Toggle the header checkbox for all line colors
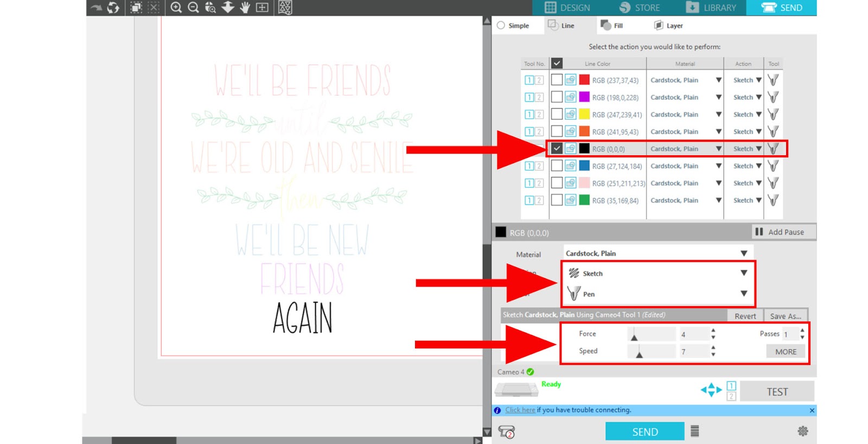The height and width of the screenshot is (444, 868). [557, 64]
